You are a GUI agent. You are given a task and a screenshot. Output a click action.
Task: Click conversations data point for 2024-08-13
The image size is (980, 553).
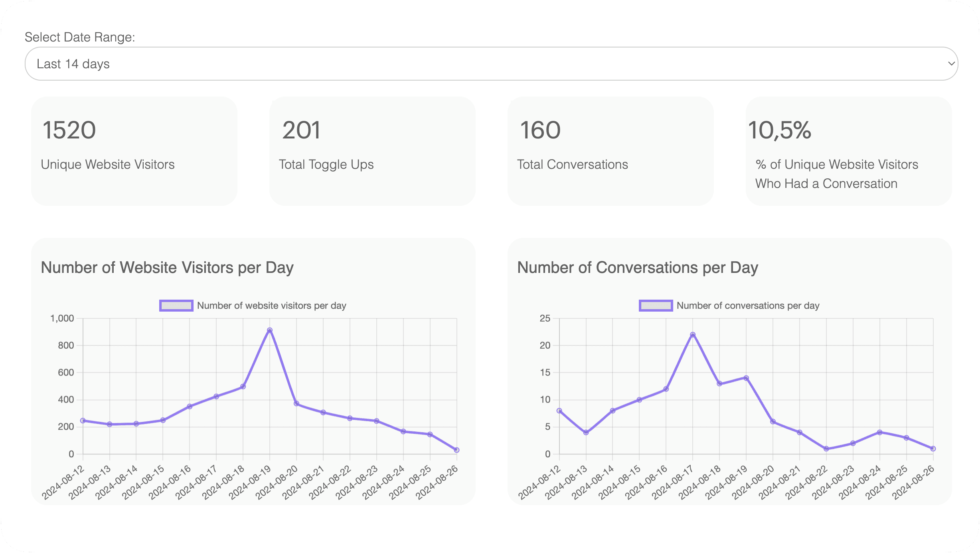586,433
